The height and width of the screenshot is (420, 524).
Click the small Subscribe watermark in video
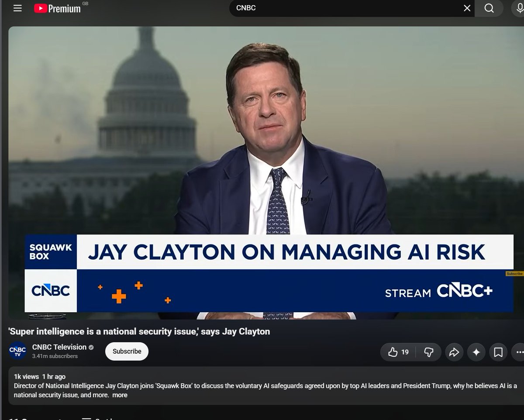coord(514,274)
